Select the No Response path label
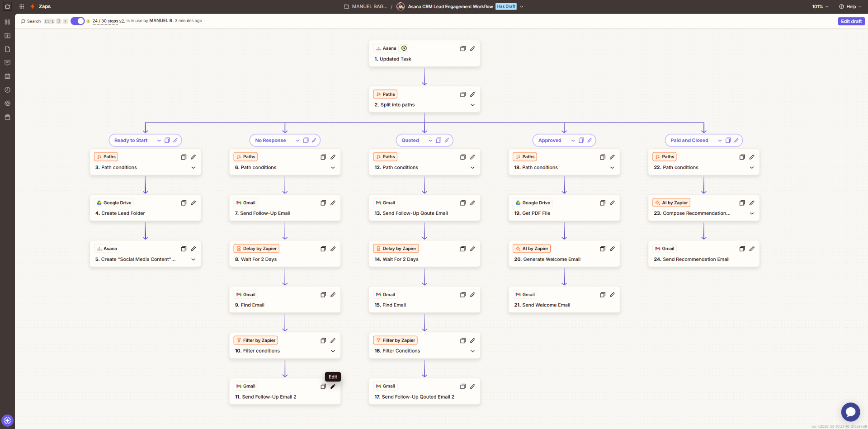 270,141
